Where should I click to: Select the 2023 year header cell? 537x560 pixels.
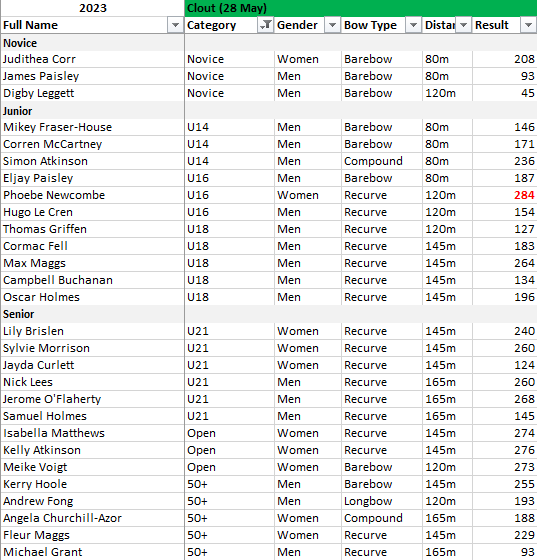(x=92, y=8)
